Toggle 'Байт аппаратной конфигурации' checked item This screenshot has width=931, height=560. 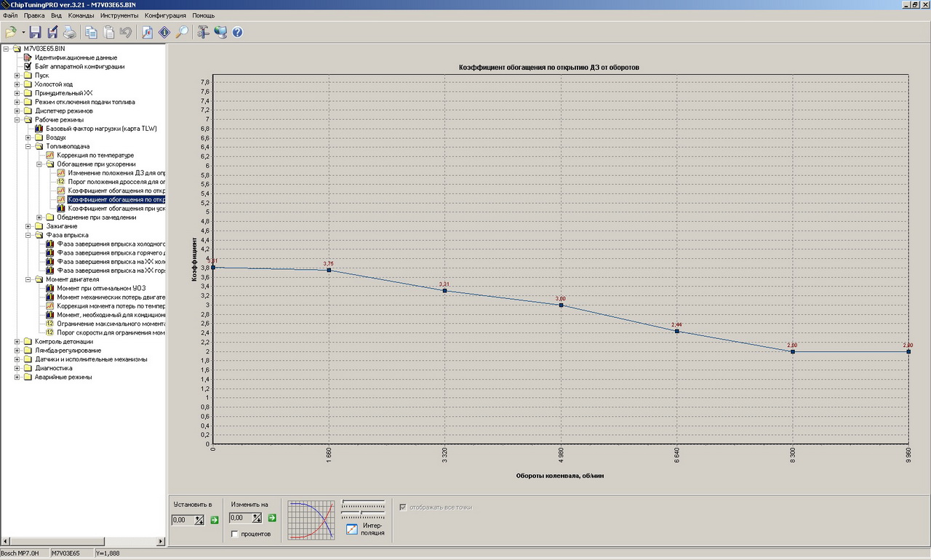point(28,66)
